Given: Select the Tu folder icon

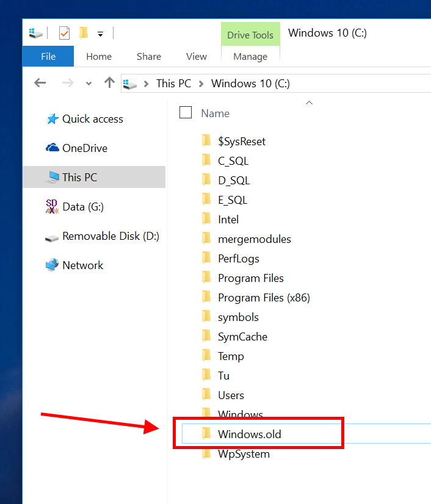Looking at the screenshot, I should [206, 375].
